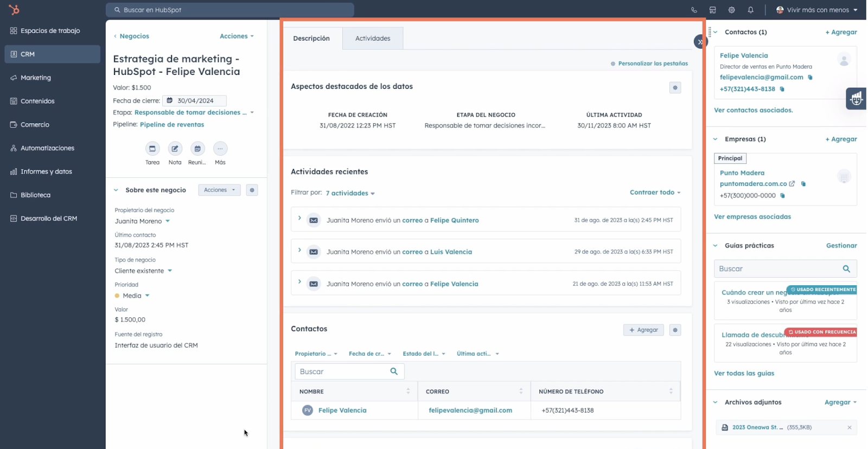Open gear settings in Contactos card
The height and width of the screenshot is (449, 868).
(x=675, y=330)
